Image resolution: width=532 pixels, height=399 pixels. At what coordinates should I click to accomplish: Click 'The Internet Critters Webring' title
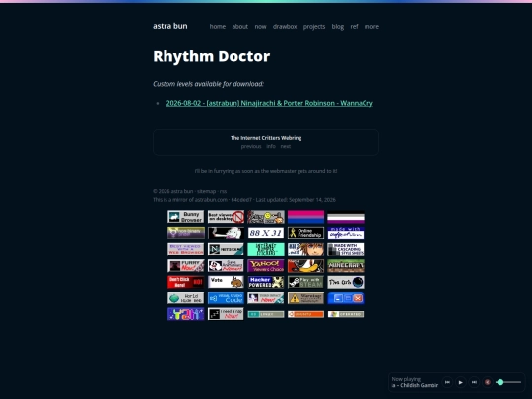coord(266,138)
